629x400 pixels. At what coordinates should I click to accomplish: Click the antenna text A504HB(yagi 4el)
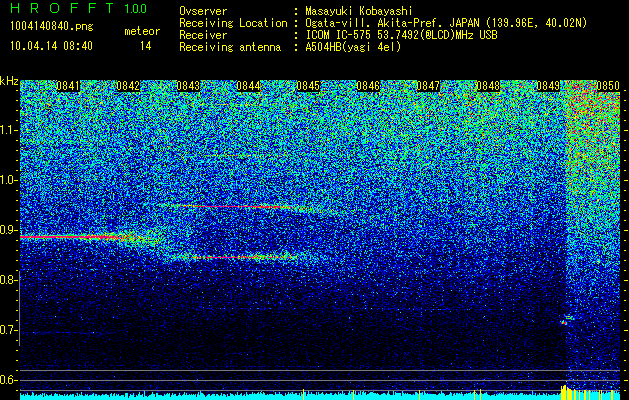pos(353,47)
